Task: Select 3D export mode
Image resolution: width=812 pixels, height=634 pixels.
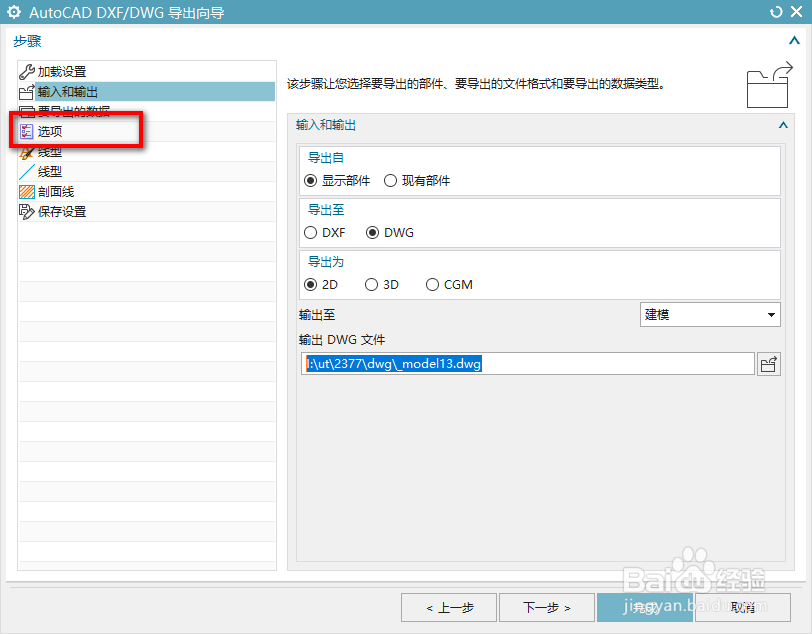Action: pos(371,284)
